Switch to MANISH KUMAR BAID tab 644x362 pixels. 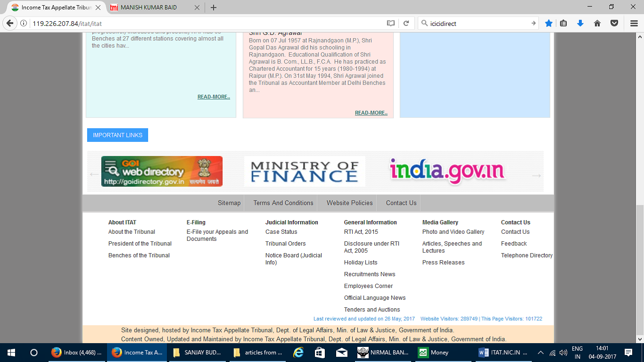151,8
